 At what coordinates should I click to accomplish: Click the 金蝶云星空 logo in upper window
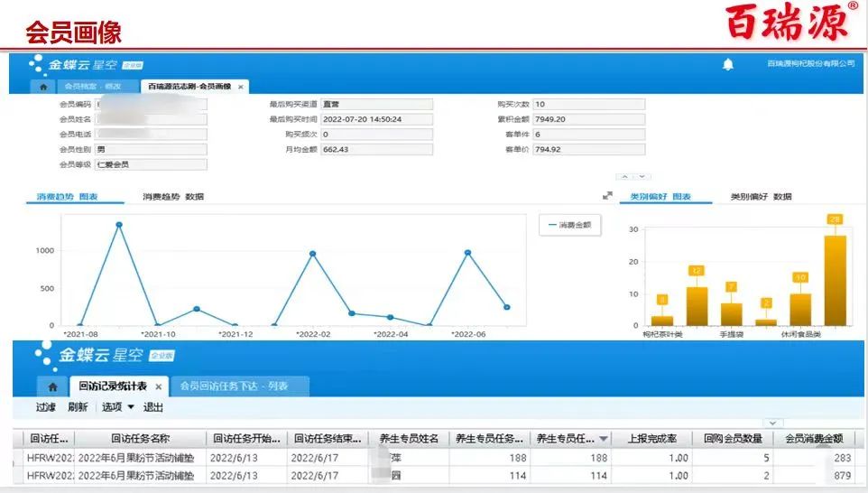(87, 65)
